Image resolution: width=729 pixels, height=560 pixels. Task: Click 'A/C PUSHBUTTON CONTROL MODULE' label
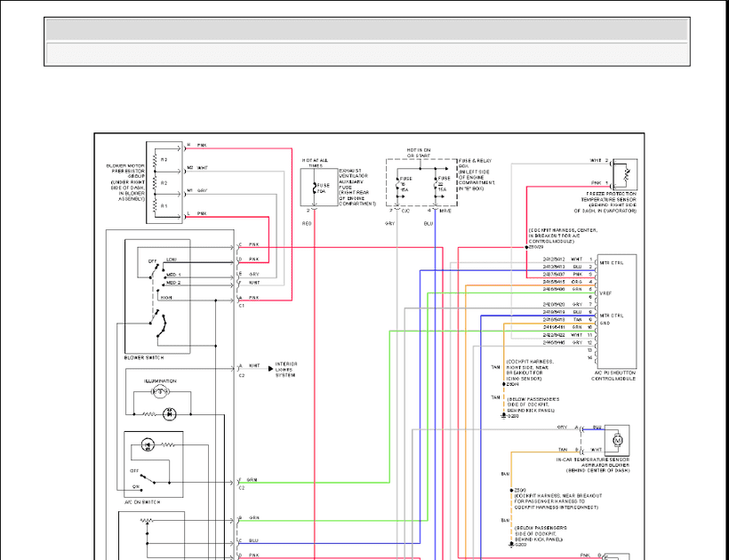click(613, 375)
